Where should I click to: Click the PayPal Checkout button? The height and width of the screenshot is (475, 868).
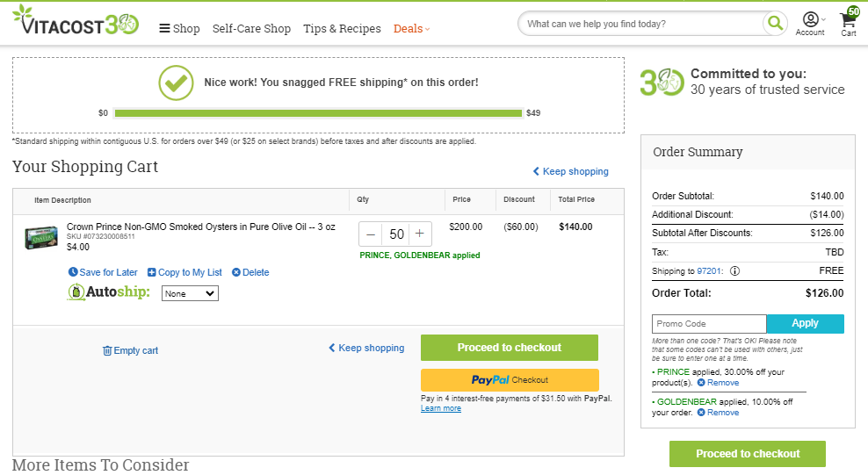510,380
